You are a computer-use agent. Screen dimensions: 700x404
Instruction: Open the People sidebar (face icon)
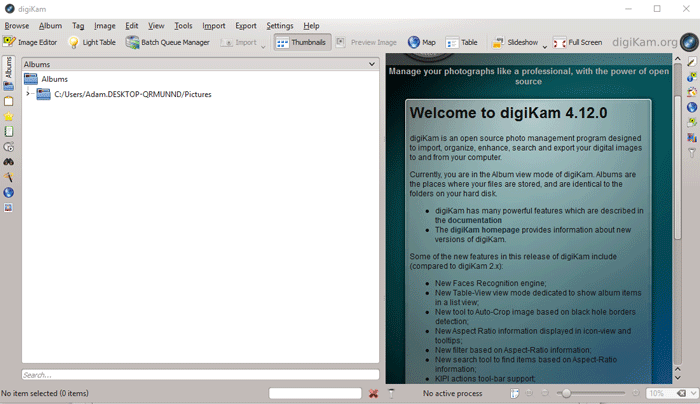(x=8, y=208)
